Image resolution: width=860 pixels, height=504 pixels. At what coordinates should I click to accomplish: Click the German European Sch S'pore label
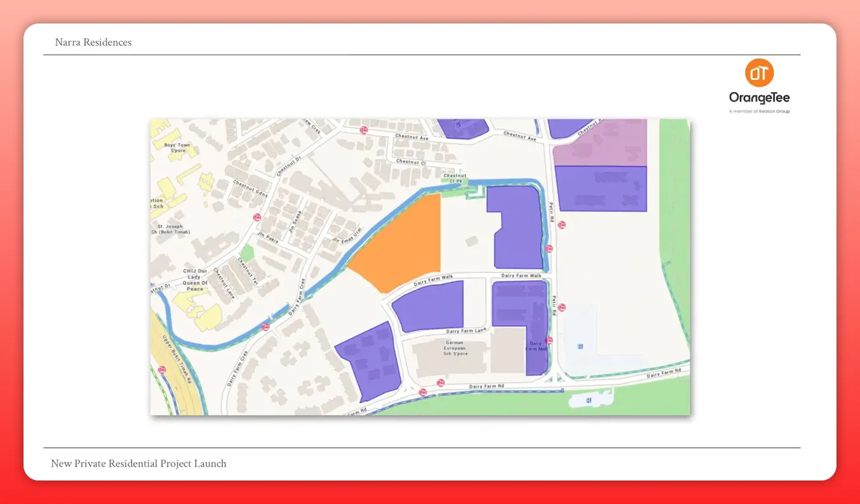tap(455, 348)
